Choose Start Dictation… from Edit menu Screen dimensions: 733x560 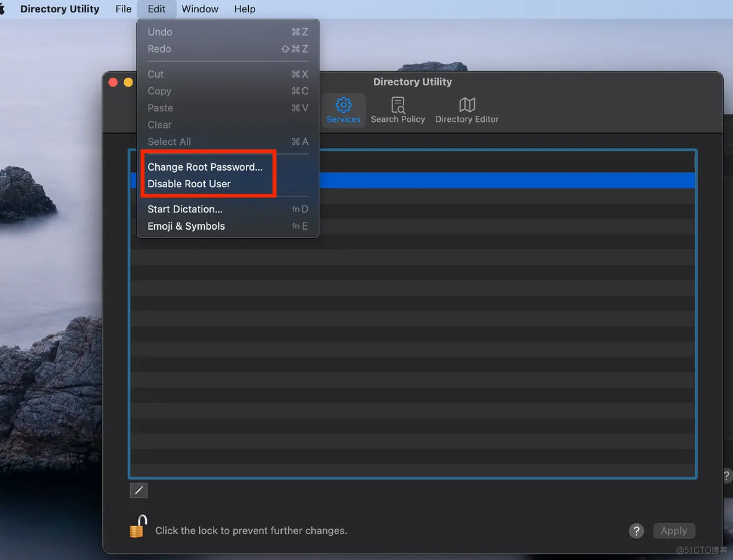tap(228, 209)
